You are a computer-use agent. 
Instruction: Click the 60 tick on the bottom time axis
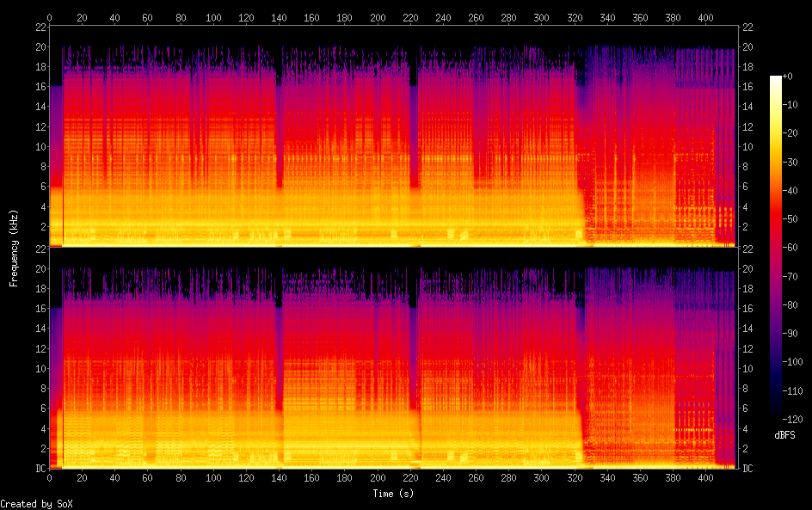pyautogui.click(x=148, y=478)
